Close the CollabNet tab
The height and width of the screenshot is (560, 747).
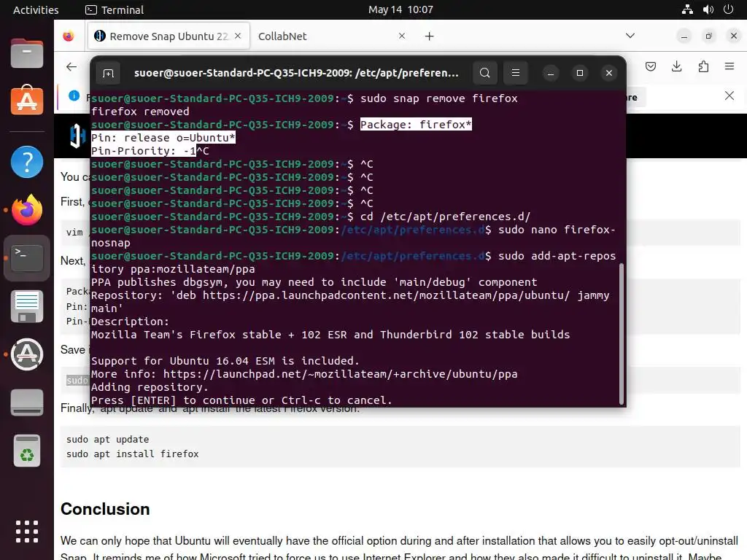pyautogui.click(x=402, y=36)
